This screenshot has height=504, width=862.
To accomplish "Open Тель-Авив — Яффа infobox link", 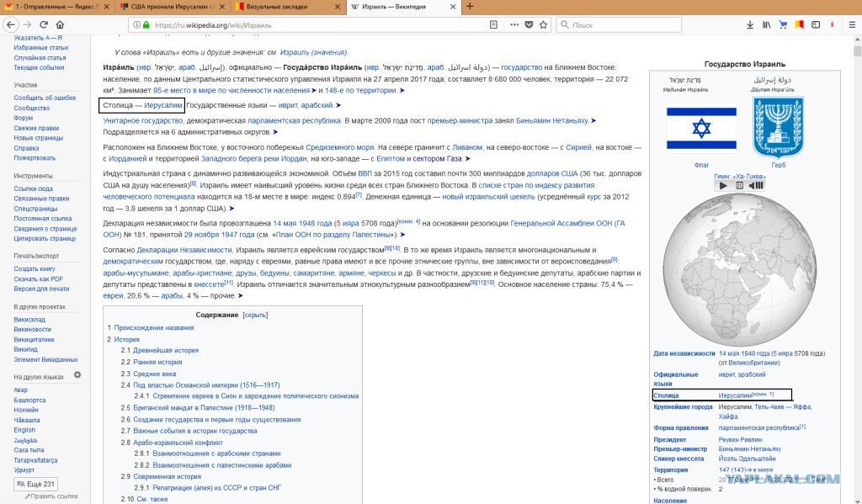I will click(783, 406).
